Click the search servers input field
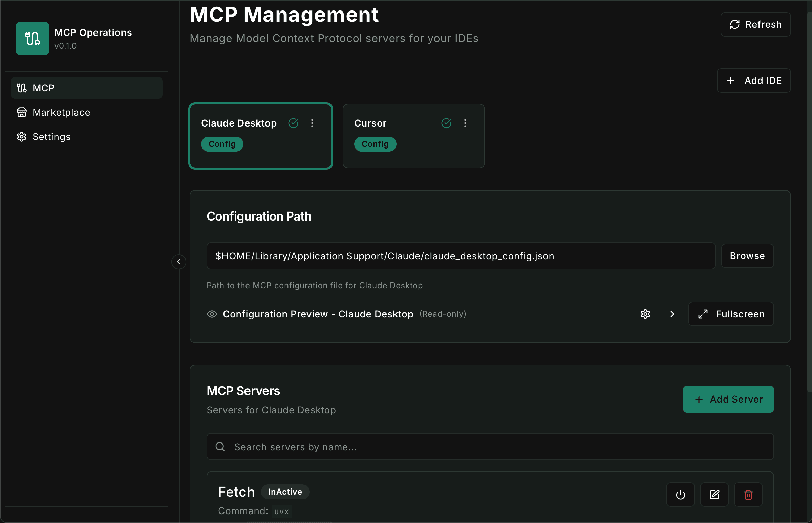The width and height of the screenshot is (812, 523). coord(490,447)
